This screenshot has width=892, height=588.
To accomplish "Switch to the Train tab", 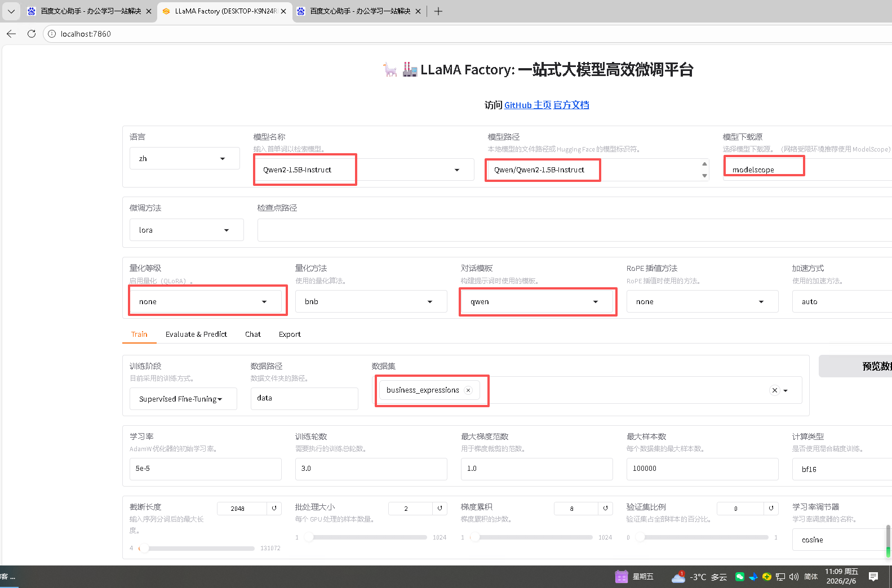I will pos(139,334).
